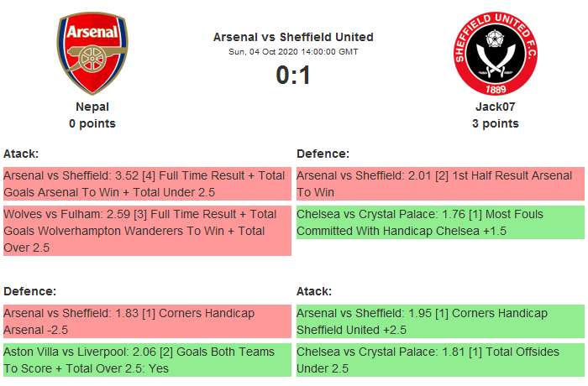Select Aston Villa vs Liverpool 2.06 bet

click(x=146, y=360)
